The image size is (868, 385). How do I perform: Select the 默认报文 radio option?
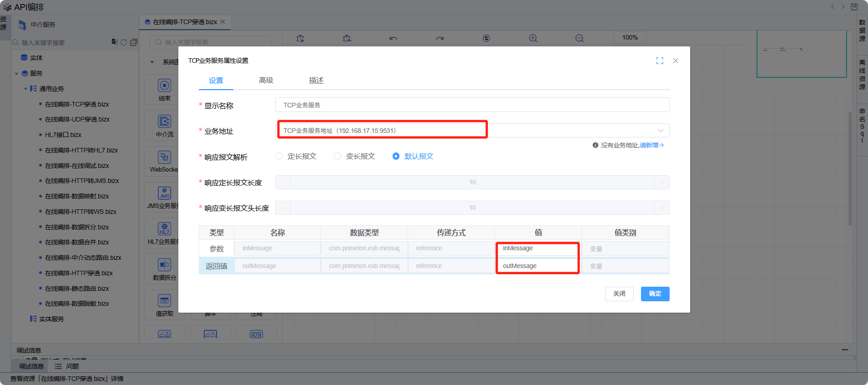click(396, 157)
